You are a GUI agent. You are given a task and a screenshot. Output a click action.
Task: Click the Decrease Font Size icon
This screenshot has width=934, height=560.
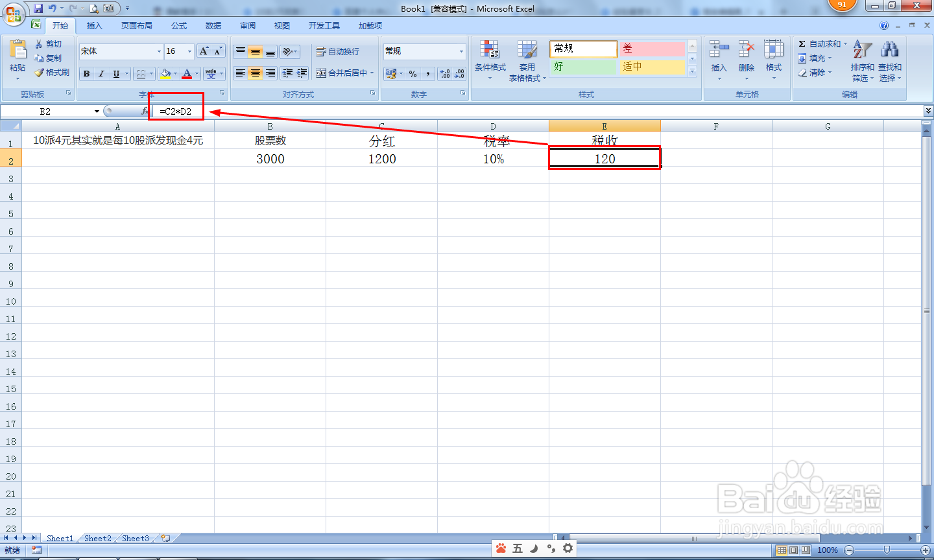(x=219, y=51)
